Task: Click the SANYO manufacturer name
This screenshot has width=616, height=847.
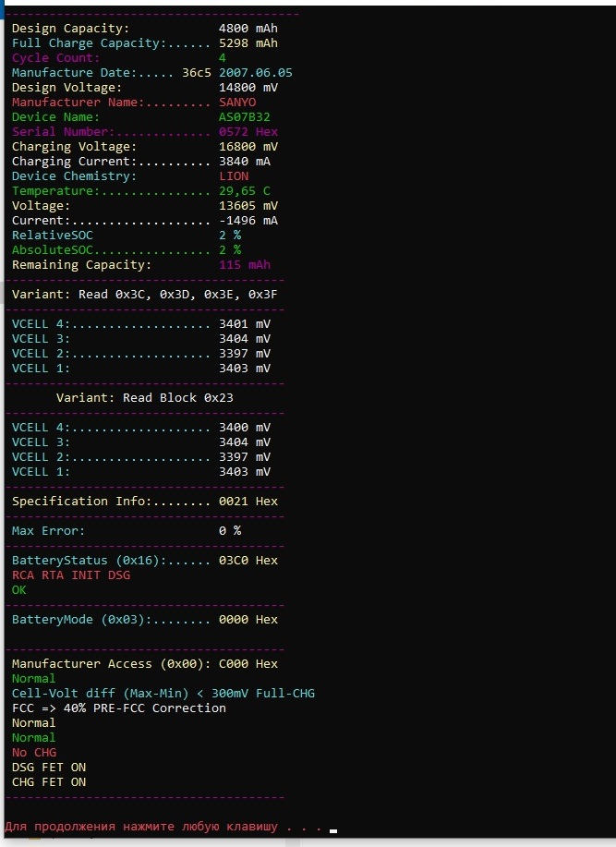Action: point(237,103)
